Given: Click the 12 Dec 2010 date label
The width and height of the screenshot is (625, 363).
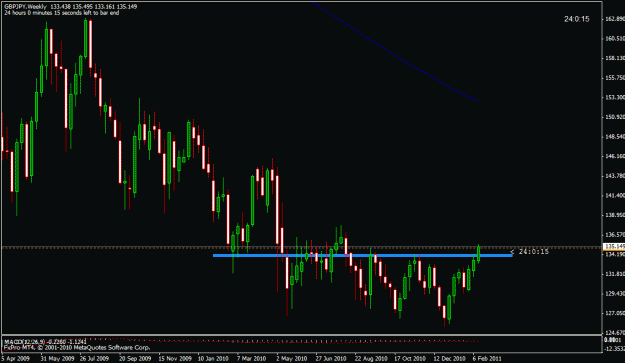Looking at the screenshot, I should (x=450, y=358).
